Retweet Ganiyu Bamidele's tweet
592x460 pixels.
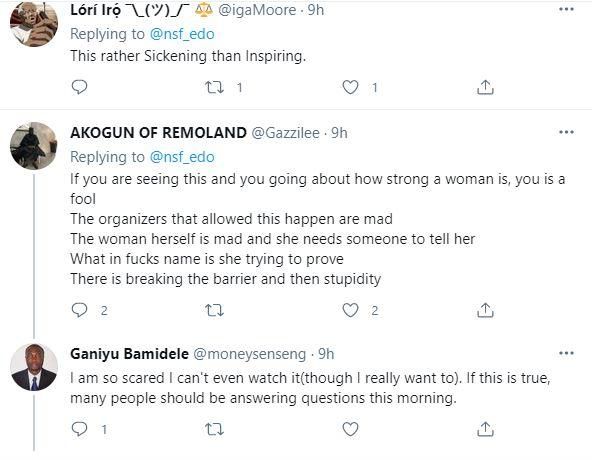pos(214,429)
